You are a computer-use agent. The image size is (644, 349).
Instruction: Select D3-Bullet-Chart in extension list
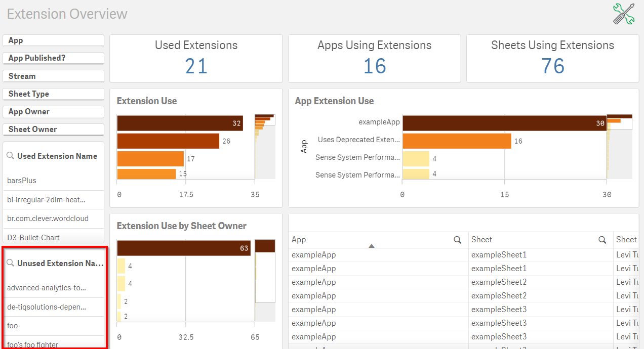[x=33, y=237]
